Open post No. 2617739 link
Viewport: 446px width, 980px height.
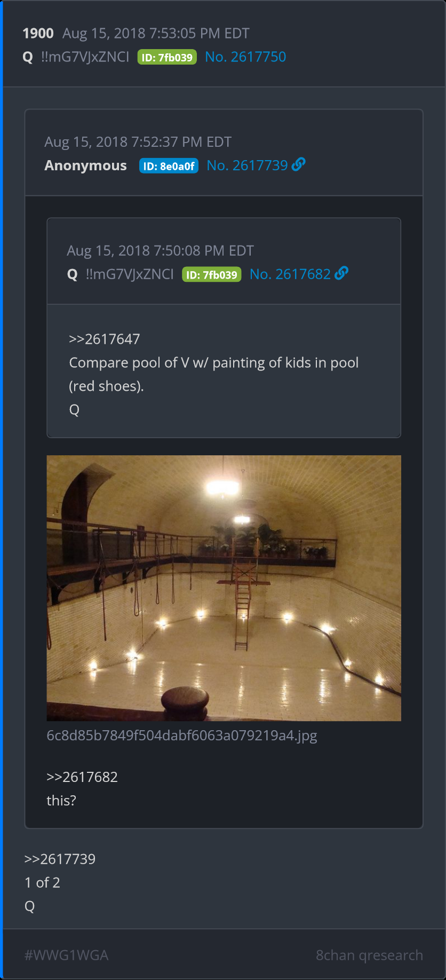click(247, 165)
